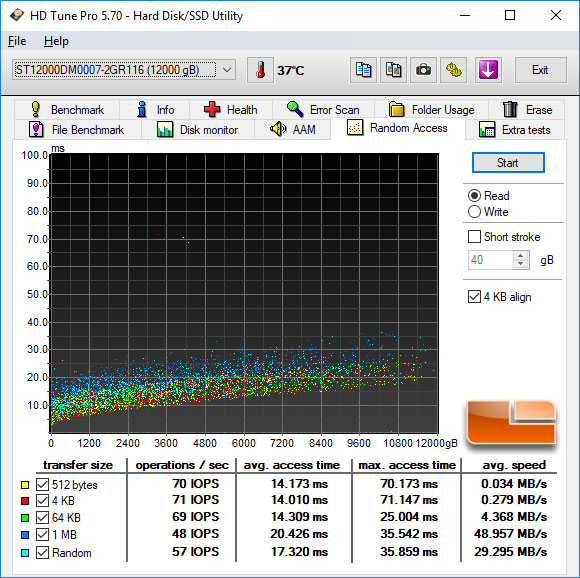Click the Health tab red cross icon

(212, 109)
